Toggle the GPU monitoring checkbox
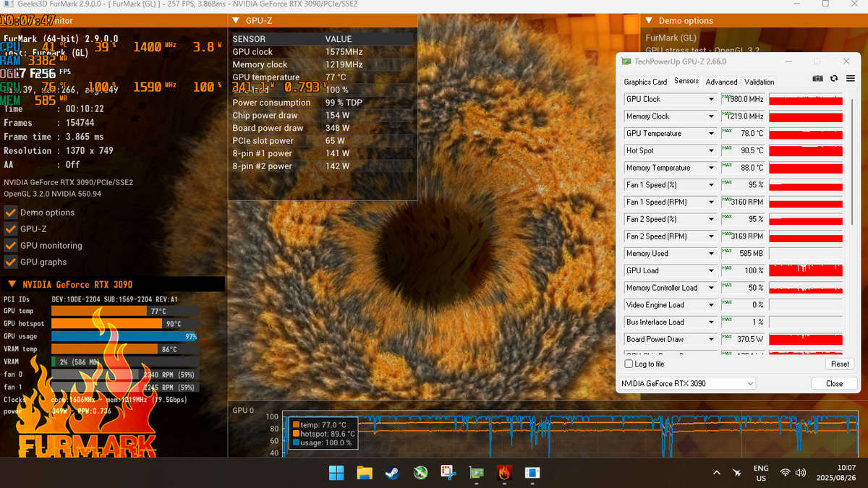This screenshot has width=868, height=488. pos(11,246)
